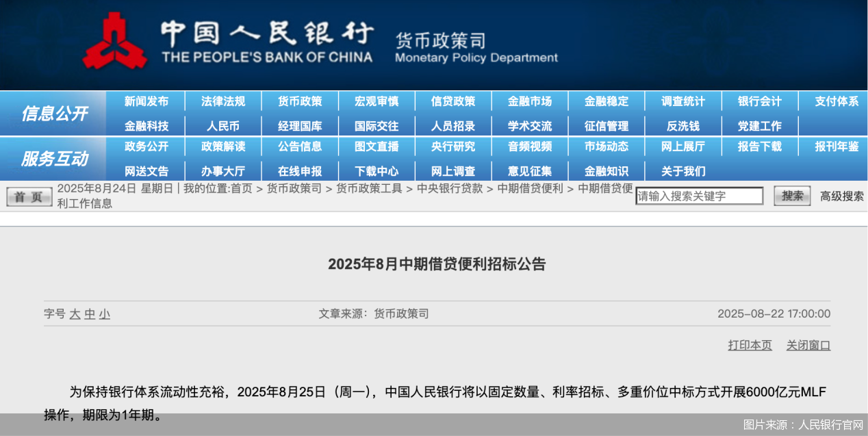Click the search keyword input field
Screen dimensions: 868x436
[699, 196]
